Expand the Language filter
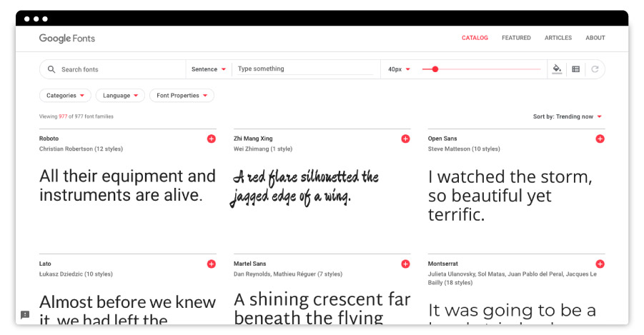This screenshot has width=644, height=335. [x=120, y=95]
